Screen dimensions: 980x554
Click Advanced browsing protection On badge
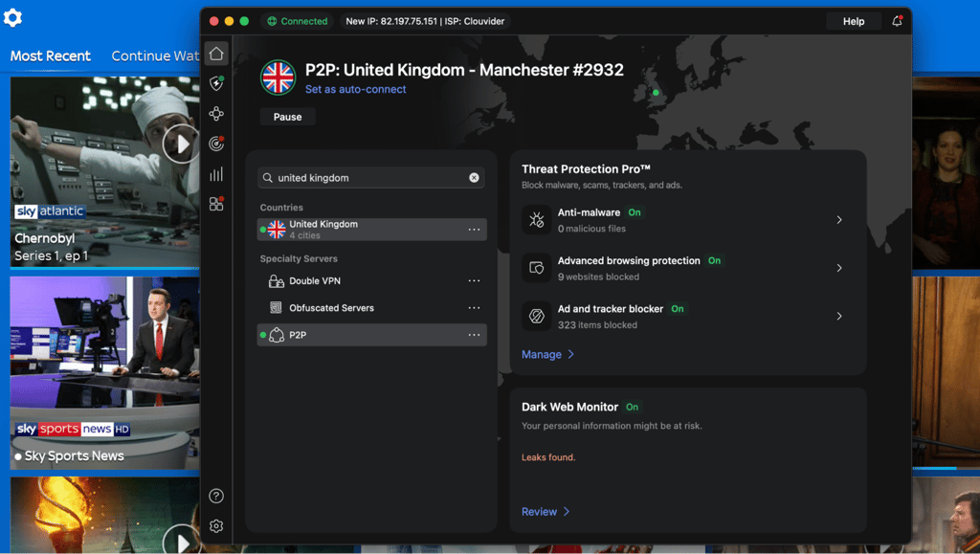point(714,260)
